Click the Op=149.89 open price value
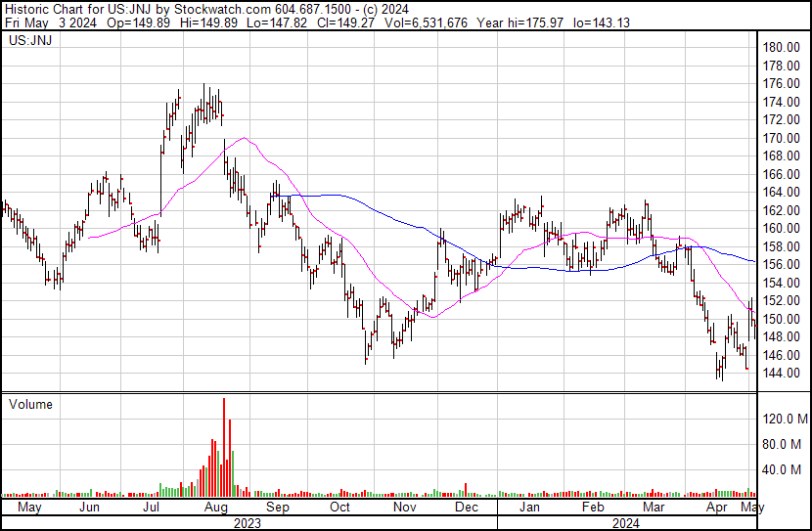Image resolution: width=812 pixels, height=531 pixels. point(138,22)
